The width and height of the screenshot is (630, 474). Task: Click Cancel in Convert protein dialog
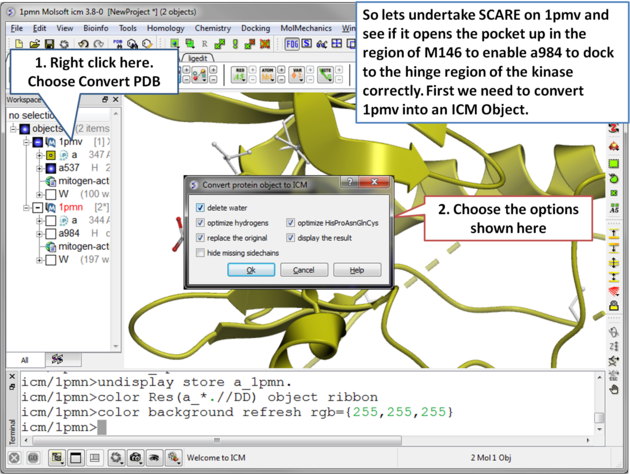click(x=303, y=270)
